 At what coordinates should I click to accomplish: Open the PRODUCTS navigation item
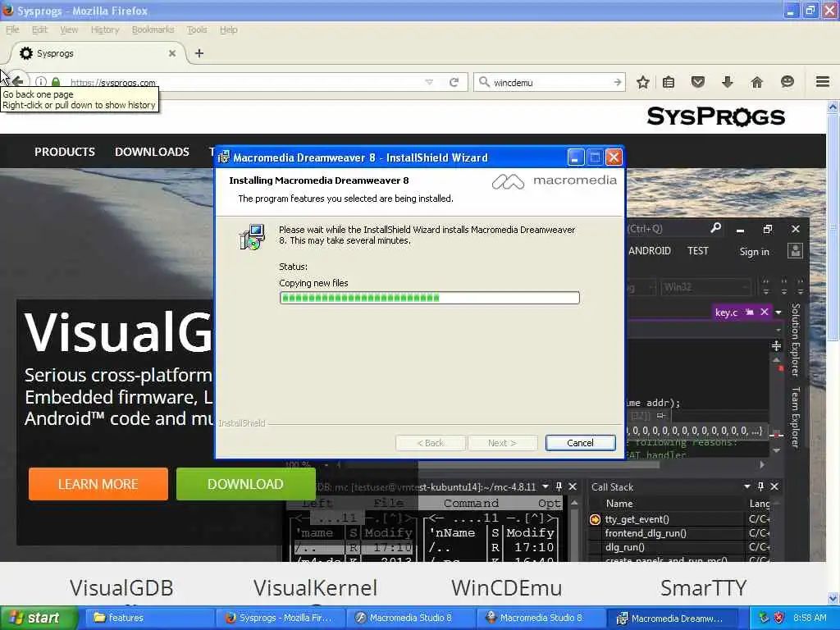point(65,152)
